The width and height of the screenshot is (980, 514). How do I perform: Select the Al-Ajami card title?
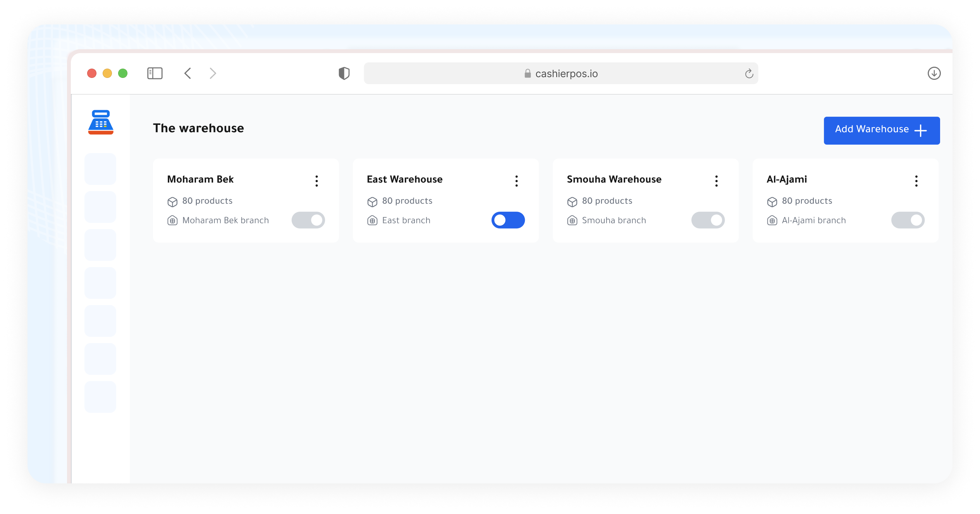(787, 179)
